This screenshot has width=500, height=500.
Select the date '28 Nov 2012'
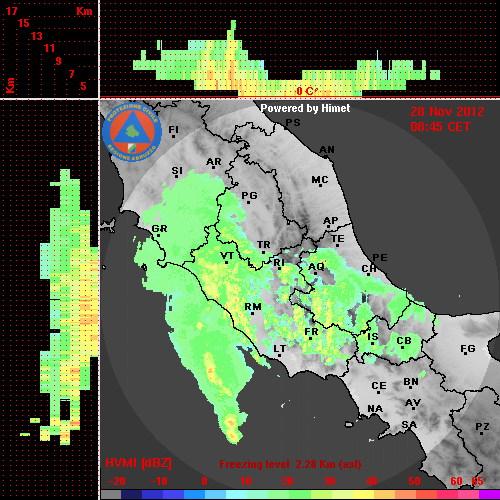coord(447,112)
